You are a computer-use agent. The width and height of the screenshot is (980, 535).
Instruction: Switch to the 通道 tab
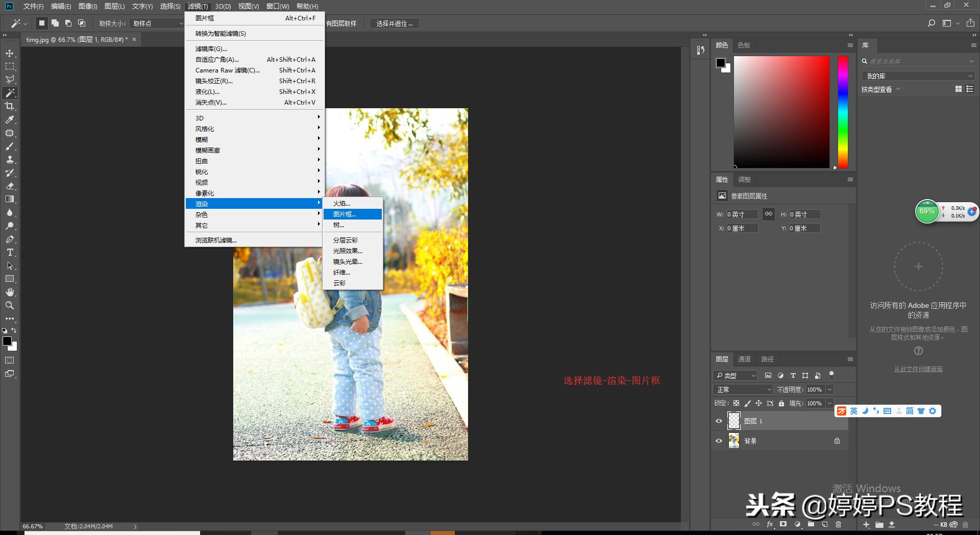[x=744, y=359]
